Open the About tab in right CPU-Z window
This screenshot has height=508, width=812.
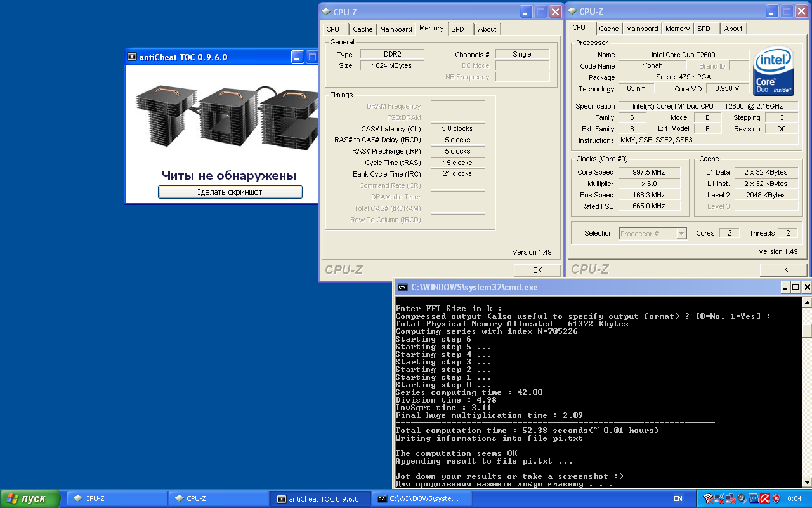[733, 29]
